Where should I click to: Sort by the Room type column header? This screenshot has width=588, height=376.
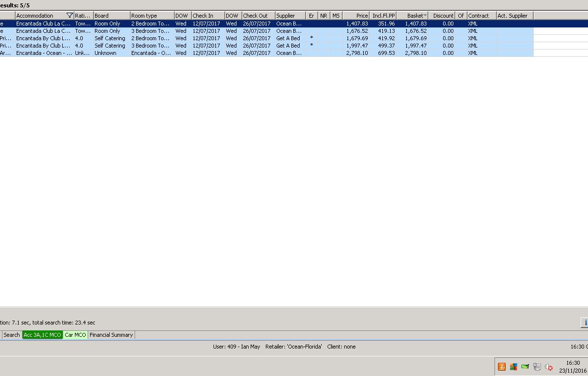152,16
